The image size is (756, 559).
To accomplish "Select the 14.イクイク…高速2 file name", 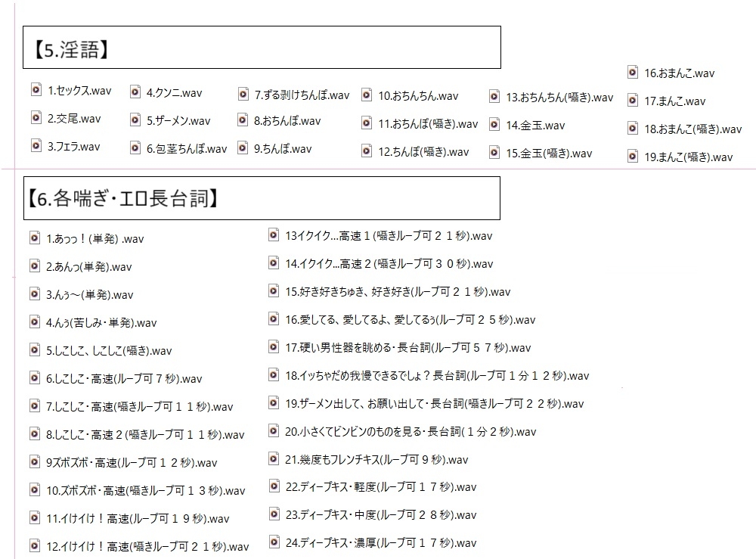I will [389, 264].
